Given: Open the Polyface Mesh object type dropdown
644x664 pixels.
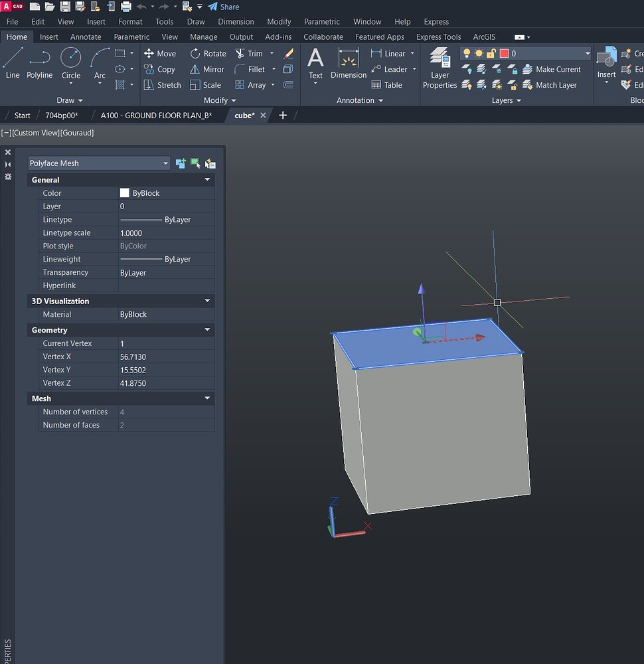Looking at the screenshot, I should click(166, 163).
